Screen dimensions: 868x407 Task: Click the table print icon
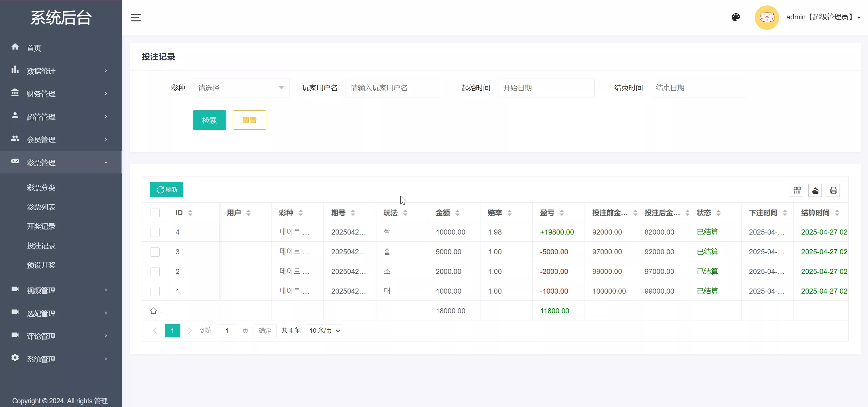[833, 190]
